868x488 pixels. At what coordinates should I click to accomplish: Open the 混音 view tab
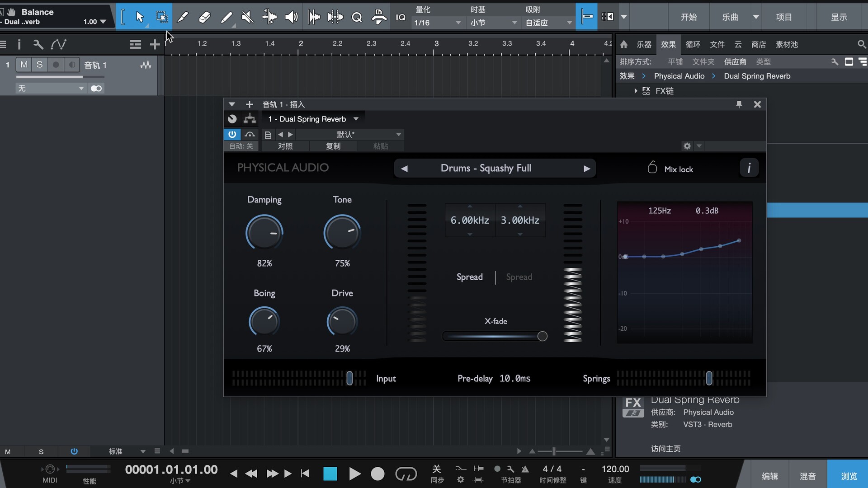[808, 476]
